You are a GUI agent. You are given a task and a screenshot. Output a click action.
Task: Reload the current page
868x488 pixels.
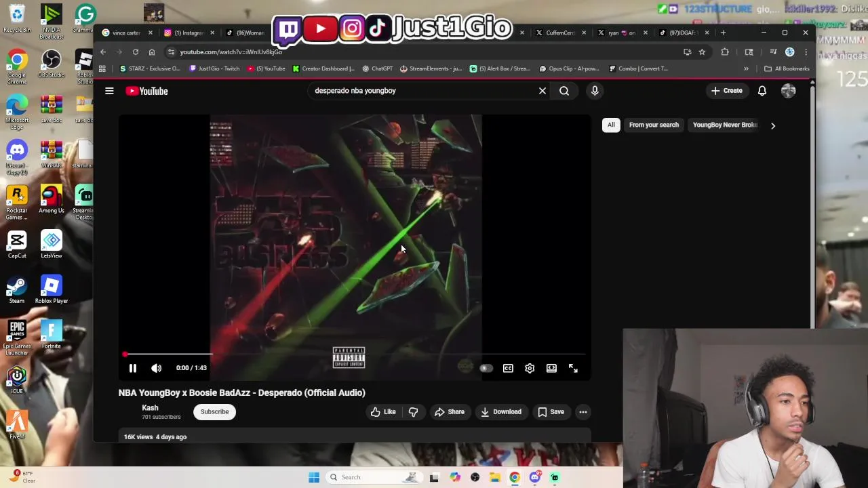tap(136, 52)
